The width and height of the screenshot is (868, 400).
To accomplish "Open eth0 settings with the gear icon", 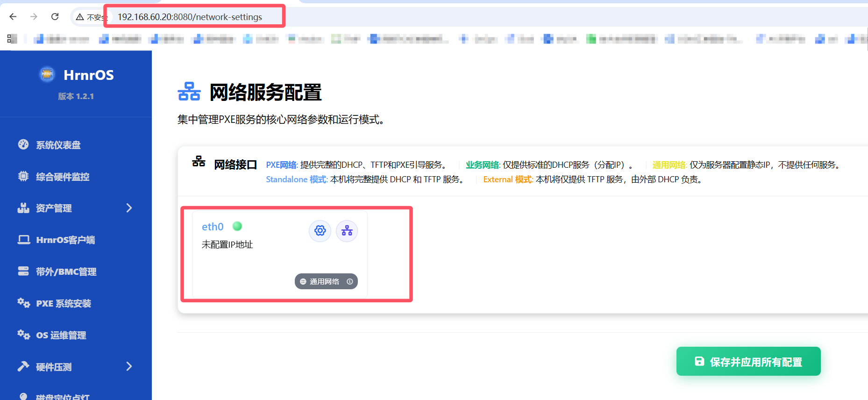I will (x=320, y=231).
